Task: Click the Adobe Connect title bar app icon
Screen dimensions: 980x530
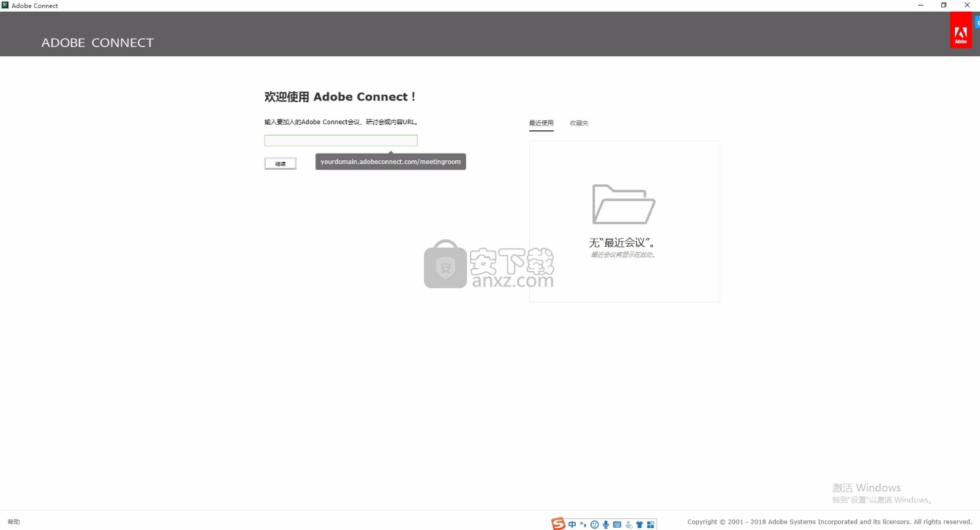Action: [5, 5]
